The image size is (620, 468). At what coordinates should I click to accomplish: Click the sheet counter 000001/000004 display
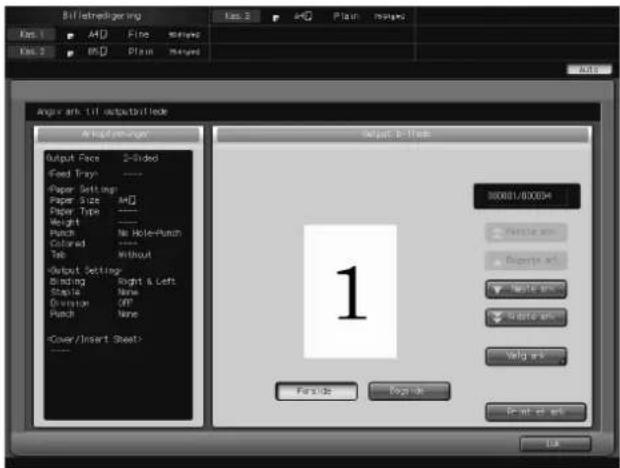click(x=527, y=196)
